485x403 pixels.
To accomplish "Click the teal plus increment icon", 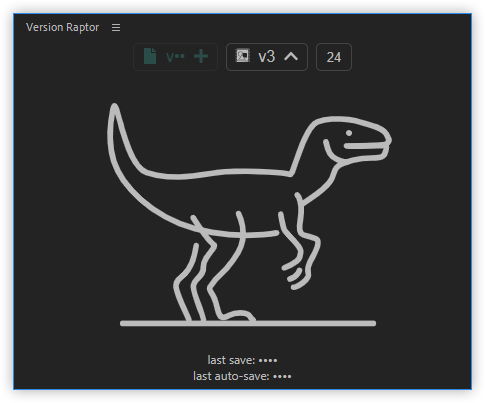I will pyautogui.click(x=201, y=56).
